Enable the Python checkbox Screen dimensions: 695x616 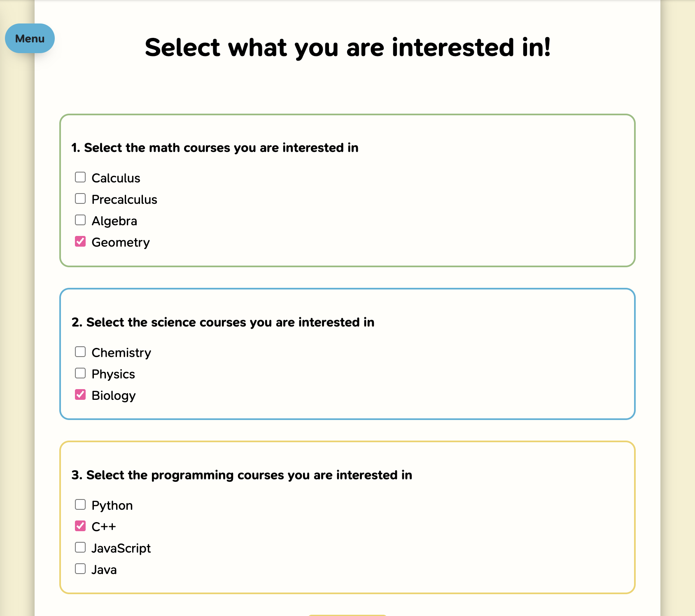(80, 504)
